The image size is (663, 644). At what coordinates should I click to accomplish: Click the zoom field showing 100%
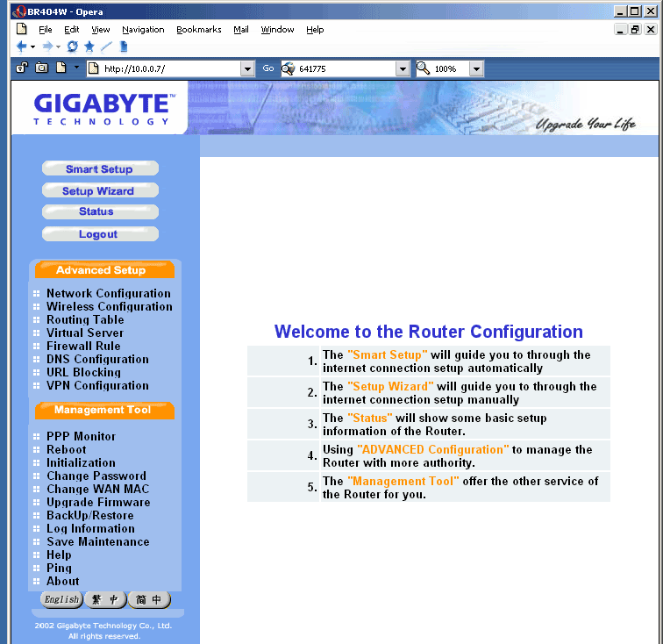pos(450,68)
